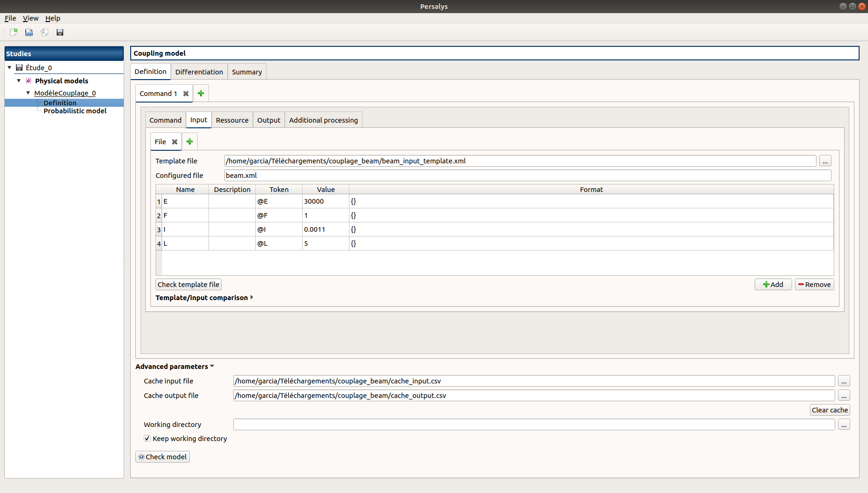Image resolution: width=868 pixels, height=493 pixels.
Task: Click the Import Python script toolbar icon
Action: (45, 32)
